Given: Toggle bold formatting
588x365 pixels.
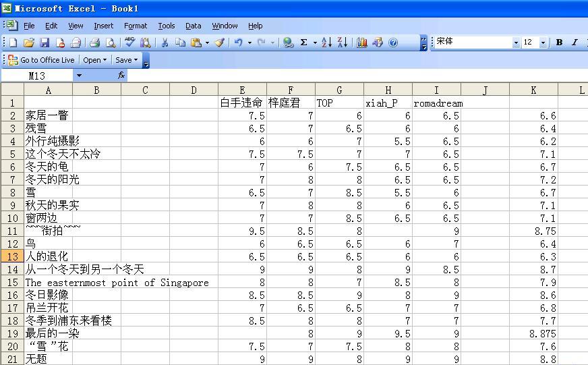Looking at the screenshot, I should [559, 43].
